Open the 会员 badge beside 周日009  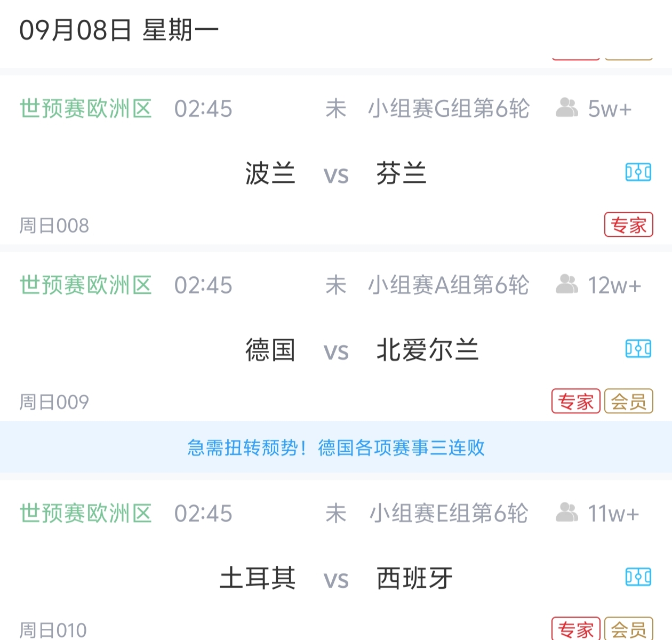pyautogui.click(x=629, y=401)
